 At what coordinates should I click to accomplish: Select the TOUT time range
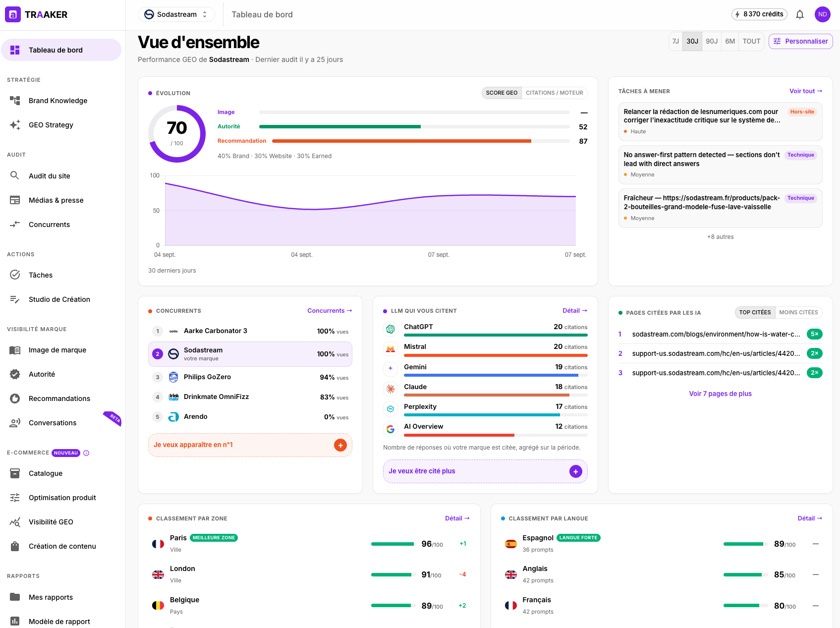click(x=751, y=41)
